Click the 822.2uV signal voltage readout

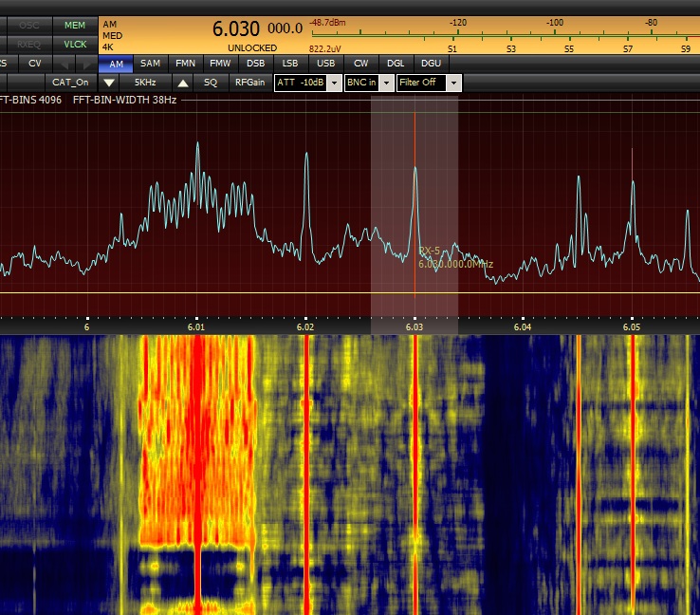(x=325, y=48)
